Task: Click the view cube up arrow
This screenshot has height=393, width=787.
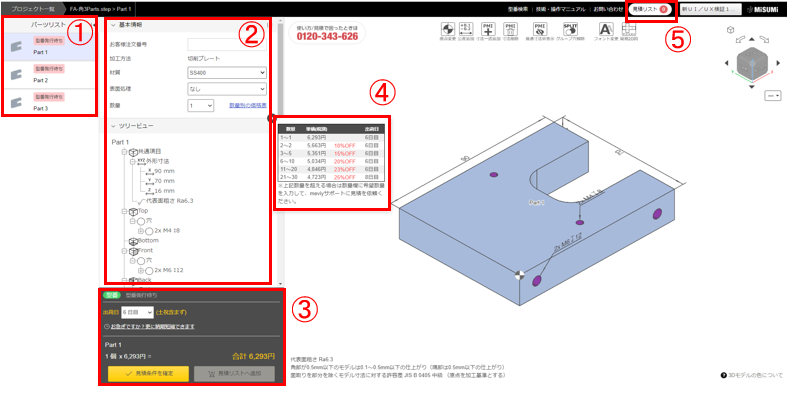Action: tap(751, 39)
